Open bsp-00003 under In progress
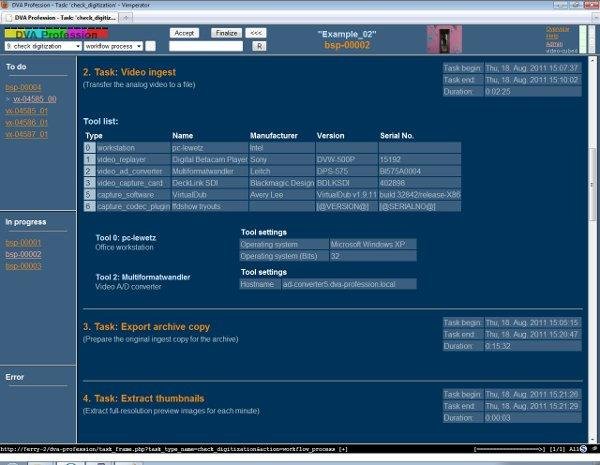Viewport: 600px width, 465px height. pyautogui.click(x=23, y=266)
